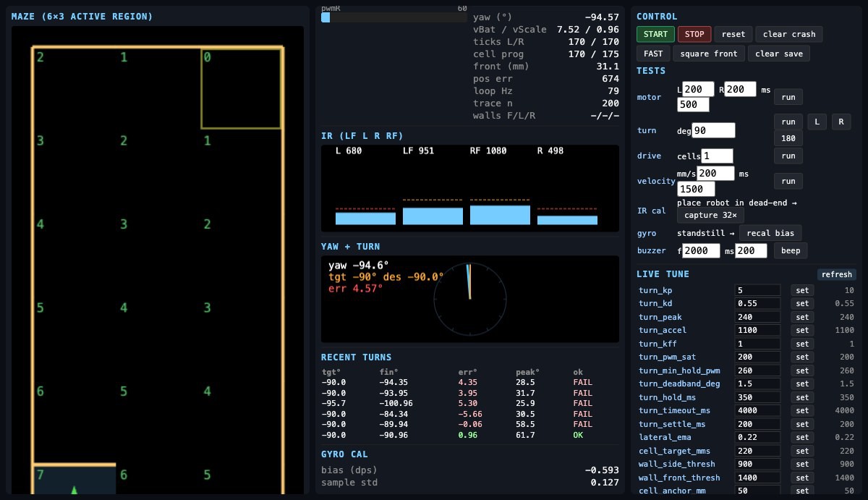Click the gyro bias value -0.593
Viewport: 868px width, 500px height.
[602, 470]
